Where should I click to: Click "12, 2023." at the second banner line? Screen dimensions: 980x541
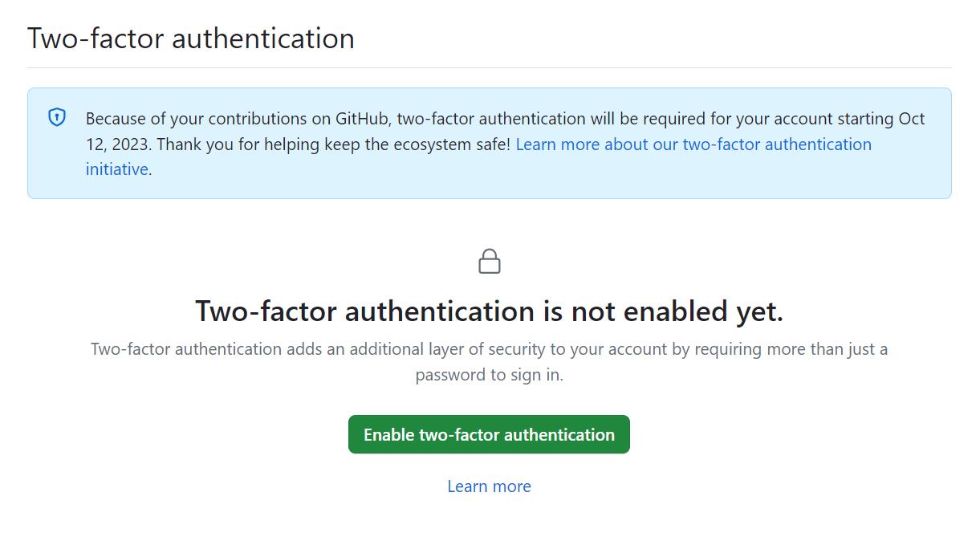tap(119, 144)
